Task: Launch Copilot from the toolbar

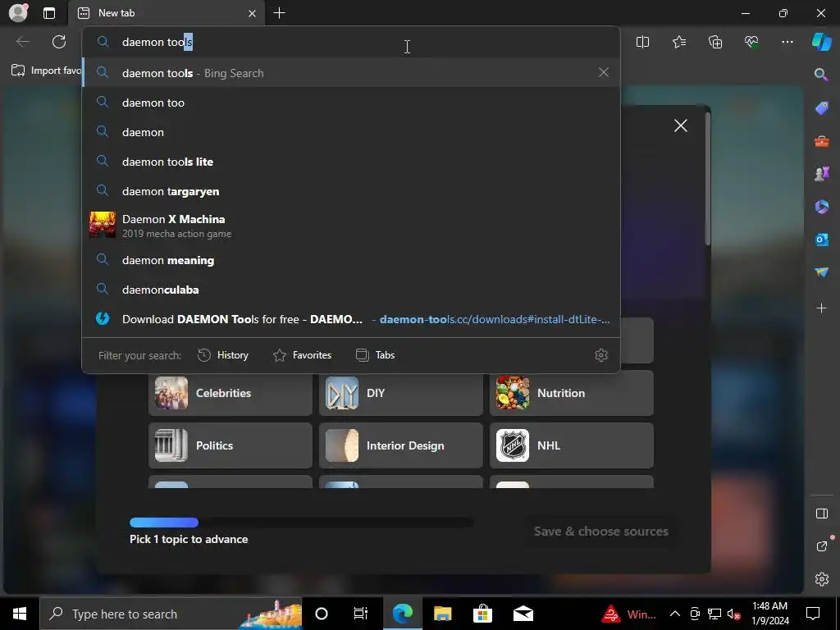Action: tap(821, 42)
